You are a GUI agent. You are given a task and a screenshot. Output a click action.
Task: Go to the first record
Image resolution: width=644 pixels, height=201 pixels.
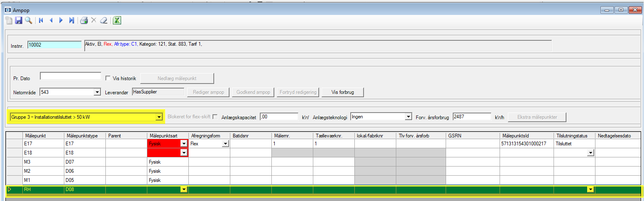41,20
